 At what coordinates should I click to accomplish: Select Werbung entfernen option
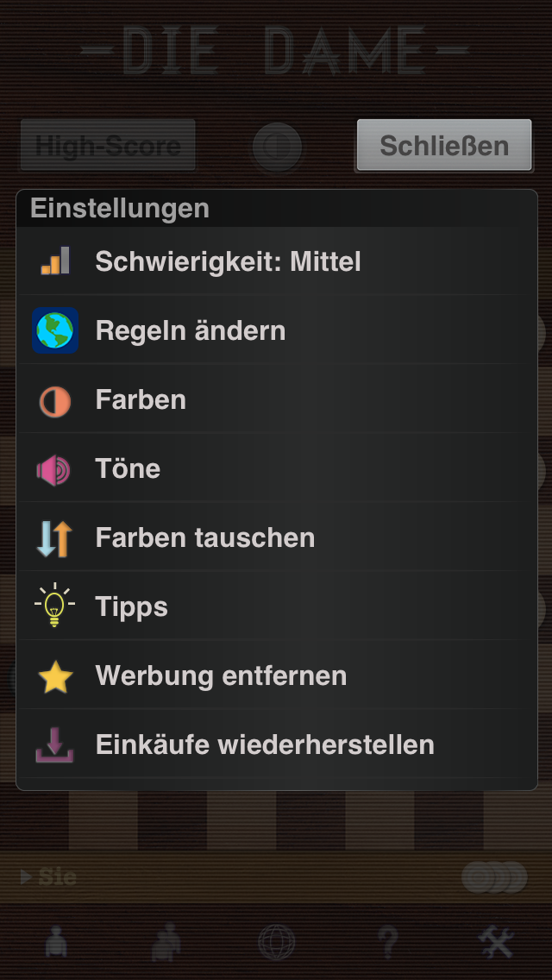pyautogui.click(x=221, y=675)
